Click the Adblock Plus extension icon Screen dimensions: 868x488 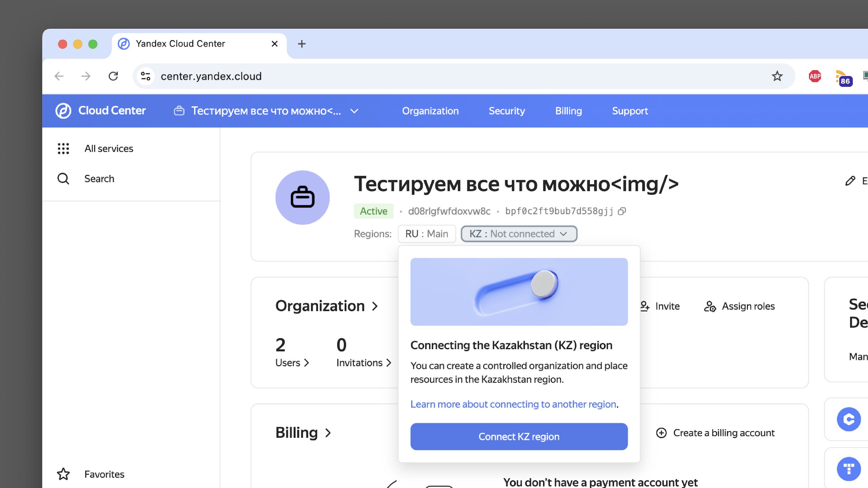(815, 76)
